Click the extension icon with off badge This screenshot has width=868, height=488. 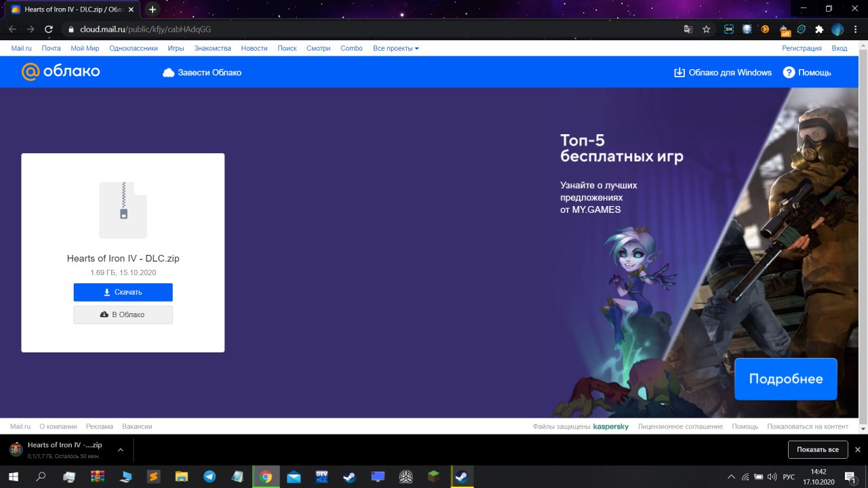pyautogui.click(x=784, y=30)
